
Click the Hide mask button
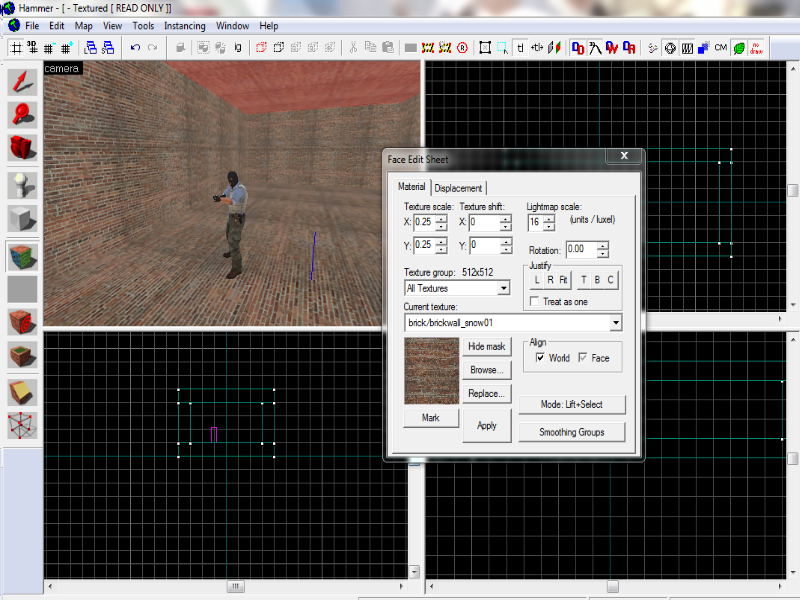click(x=487, y=346)
